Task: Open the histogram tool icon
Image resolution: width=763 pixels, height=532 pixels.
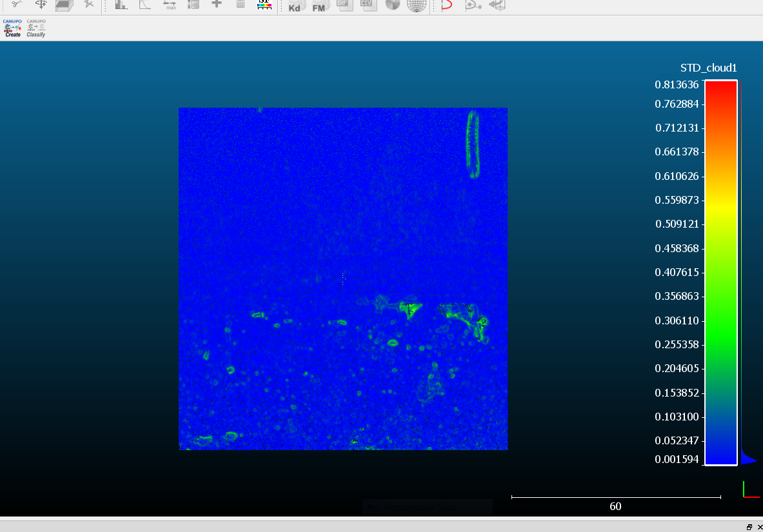Action: pyautogui.click(x=121, y=5)
